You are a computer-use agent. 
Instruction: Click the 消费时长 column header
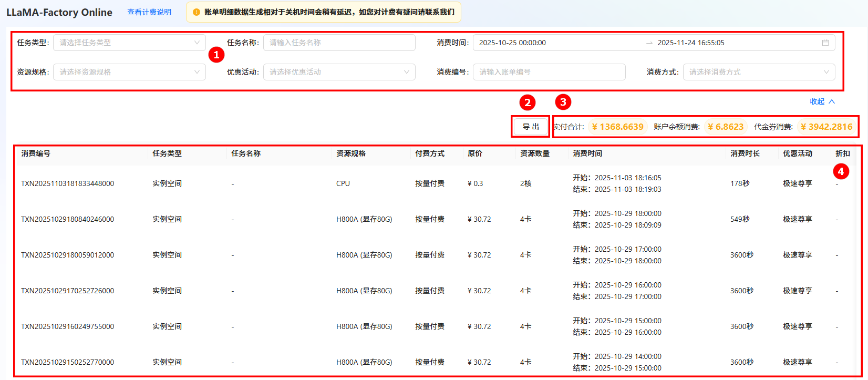745,153
